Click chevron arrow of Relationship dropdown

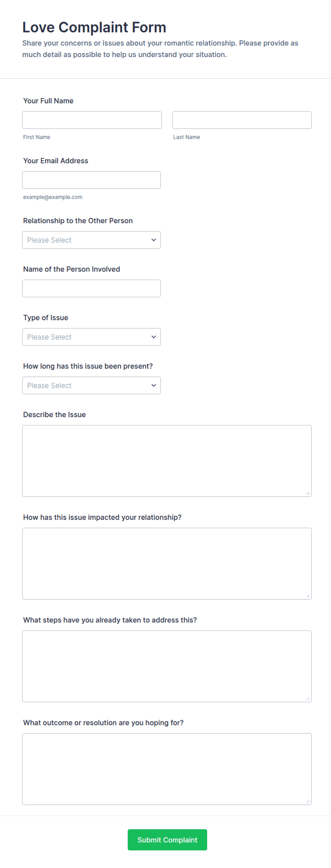154,240
